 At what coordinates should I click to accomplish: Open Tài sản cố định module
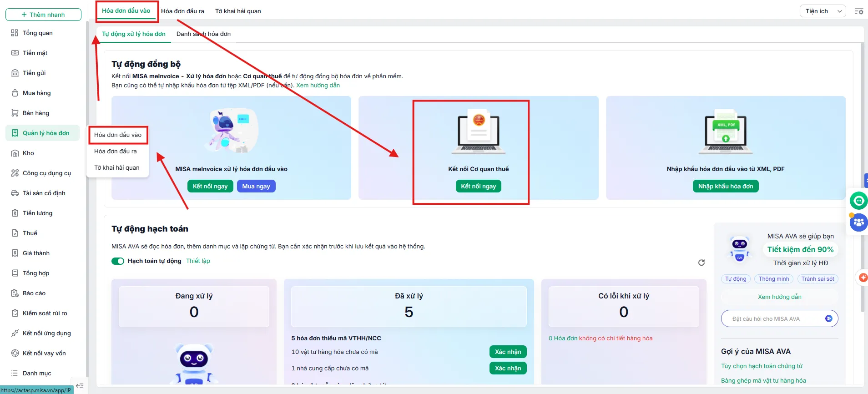(43, 193)
